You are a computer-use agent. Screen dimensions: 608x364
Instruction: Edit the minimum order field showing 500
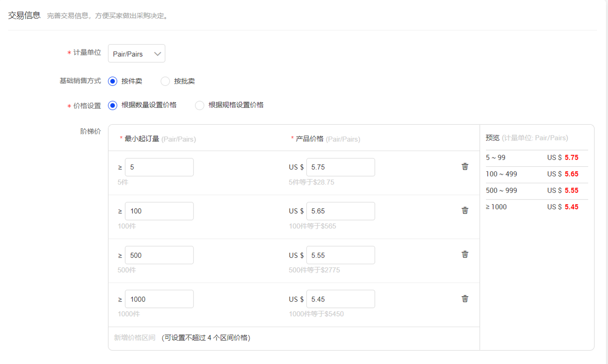click(159, 255)
